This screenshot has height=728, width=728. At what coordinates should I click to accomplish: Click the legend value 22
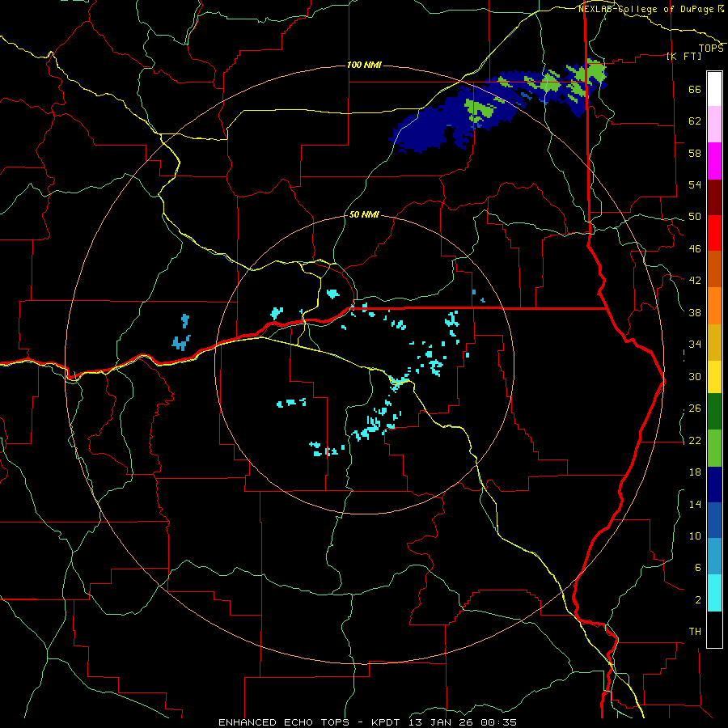point(695,441)
